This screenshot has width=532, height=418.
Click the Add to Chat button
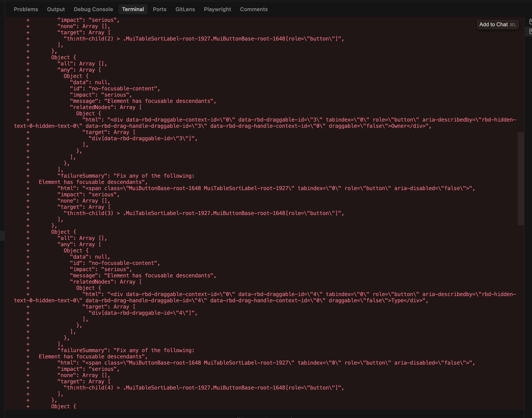click(497, 24)
